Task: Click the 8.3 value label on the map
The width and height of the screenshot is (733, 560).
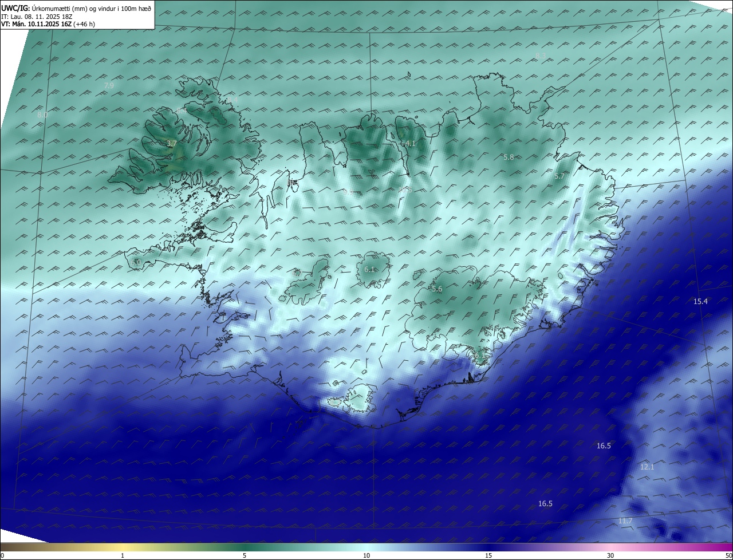Action: [541, 56]
